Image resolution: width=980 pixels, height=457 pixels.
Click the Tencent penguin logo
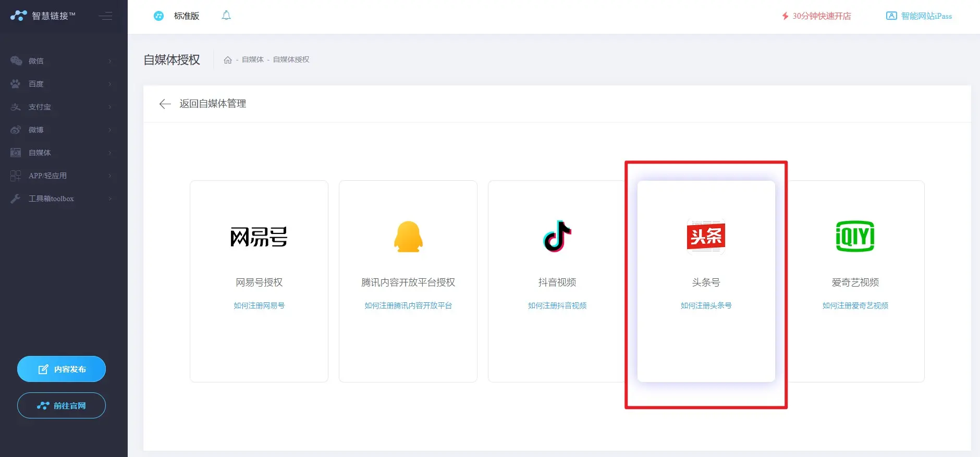(x=408, y=237)
